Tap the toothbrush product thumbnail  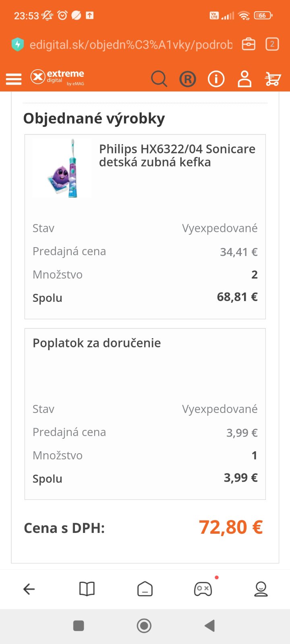[63, 168]
